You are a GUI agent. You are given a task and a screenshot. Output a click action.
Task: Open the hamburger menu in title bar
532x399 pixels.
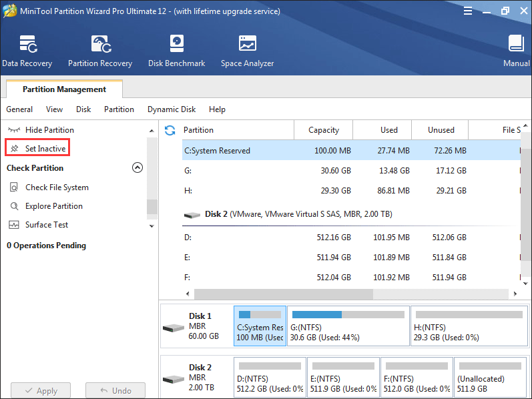click(468, 11)
